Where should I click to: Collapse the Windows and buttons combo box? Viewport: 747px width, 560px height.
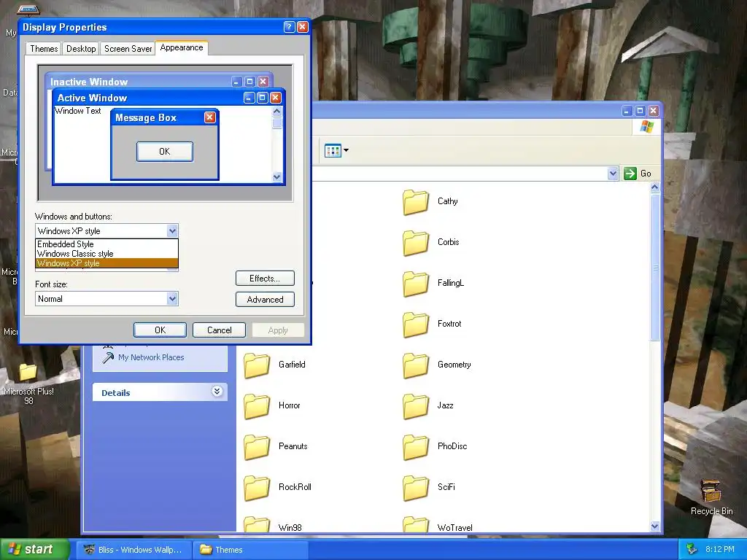tap(172, 231)
